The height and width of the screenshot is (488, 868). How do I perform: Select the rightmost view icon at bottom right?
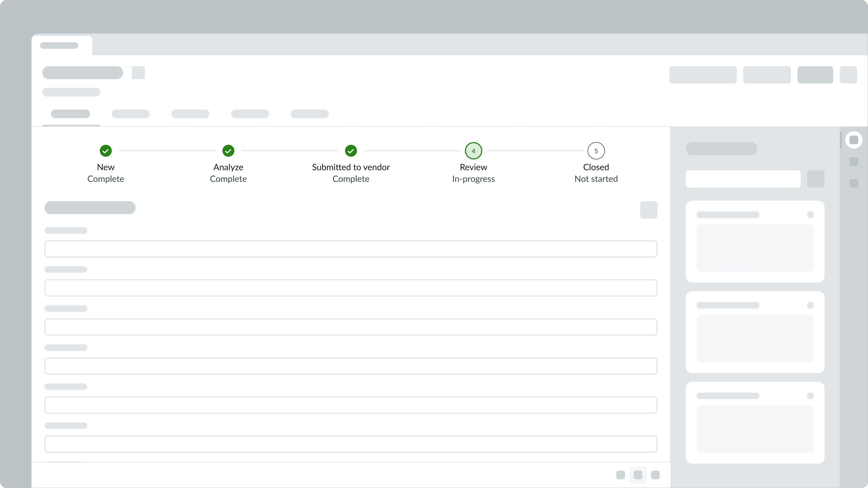(x=655, y=475)
